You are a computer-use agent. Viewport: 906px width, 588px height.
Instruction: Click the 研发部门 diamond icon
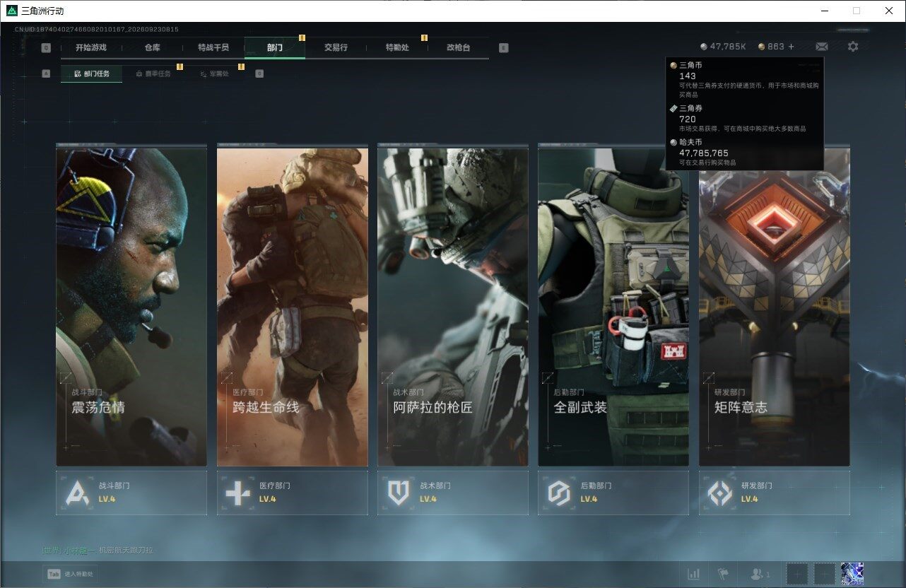pos(720,493)
